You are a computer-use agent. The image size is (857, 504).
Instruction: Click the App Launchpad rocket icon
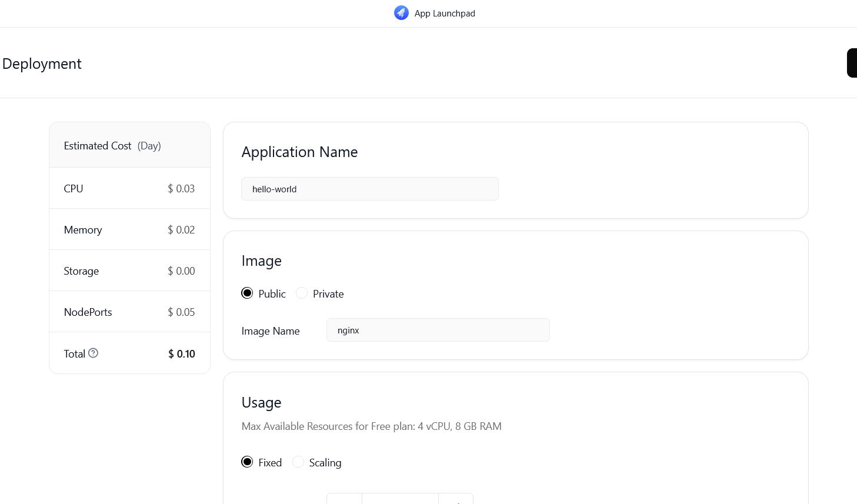pyautogui.click(x=401, y=13)
